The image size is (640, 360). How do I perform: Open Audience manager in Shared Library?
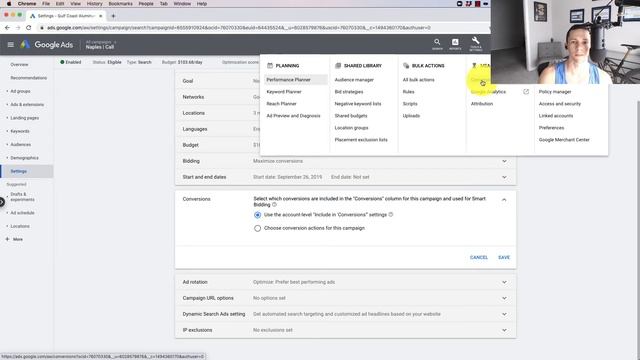[x=354, y=80]
